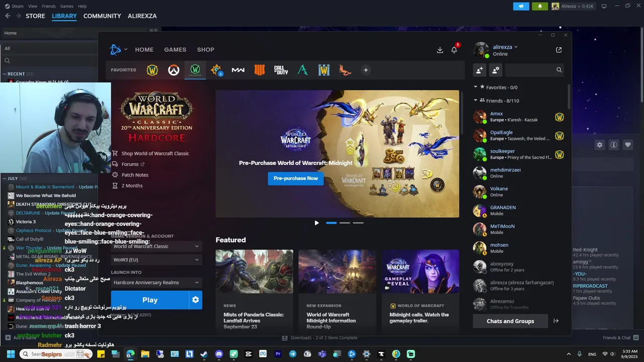Open chat with friend OpalEagle
This screenshot has width=644, height=362.
518,136
